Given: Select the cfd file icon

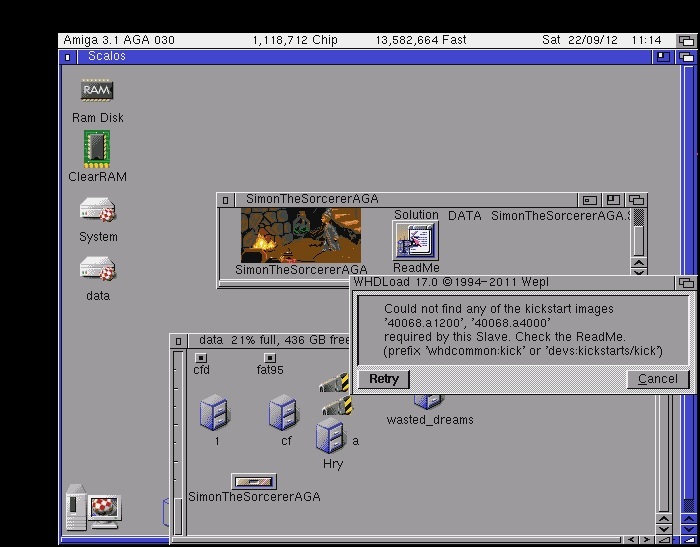Looking at the screenshot, I should 201,357.
